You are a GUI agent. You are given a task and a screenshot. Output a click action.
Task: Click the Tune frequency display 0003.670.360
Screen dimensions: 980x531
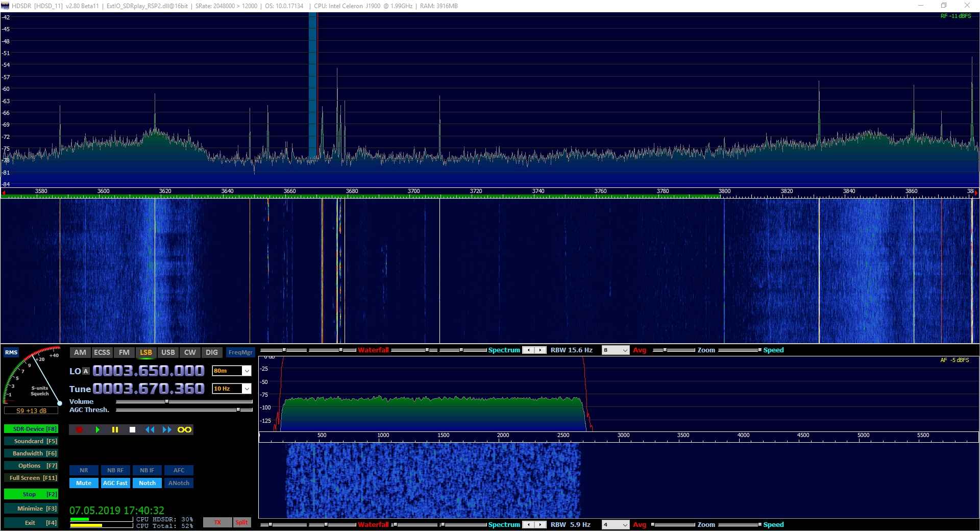(x=149, y=389)
